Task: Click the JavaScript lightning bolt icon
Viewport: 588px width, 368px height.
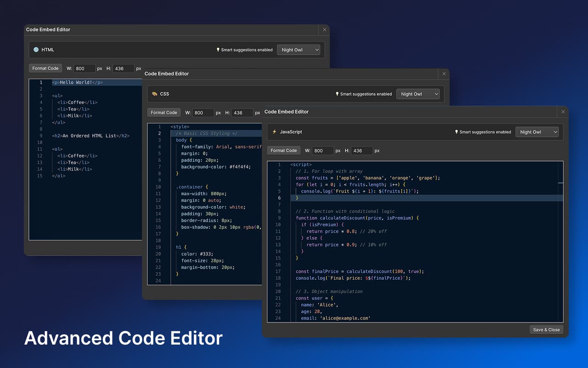Action: pos(274,132)
